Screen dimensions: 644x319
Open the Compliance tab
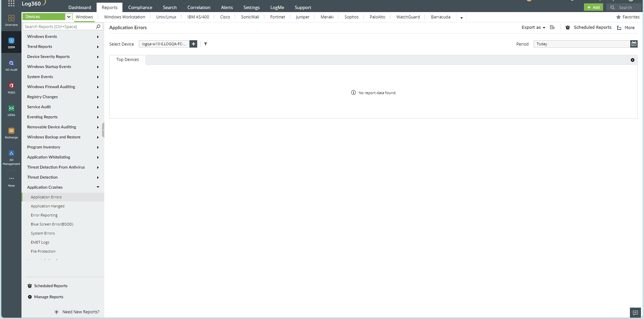140,7
